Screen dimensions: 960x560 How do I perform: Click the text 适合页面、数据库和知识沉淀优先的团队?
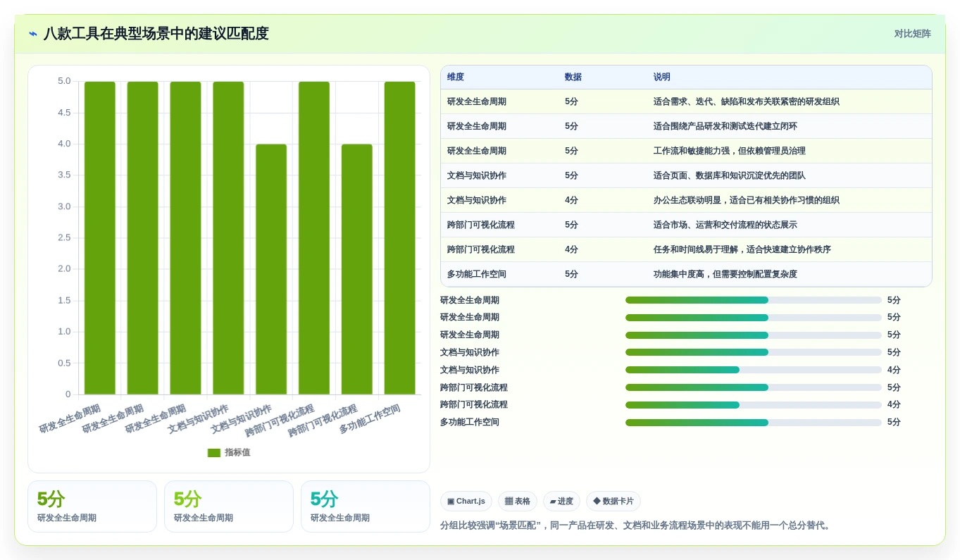pos(730,175)
